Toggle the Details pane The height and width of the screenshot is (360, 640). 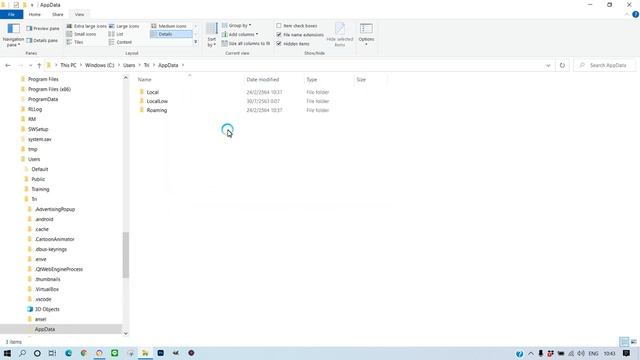click(42, 40)
